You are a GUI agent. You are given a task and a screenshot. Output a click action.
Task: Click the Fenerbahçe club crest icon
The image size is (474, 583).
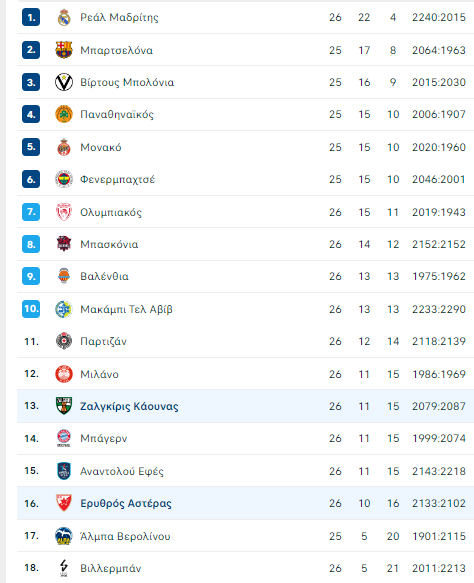pyautogui.click(x=64, y=179)
